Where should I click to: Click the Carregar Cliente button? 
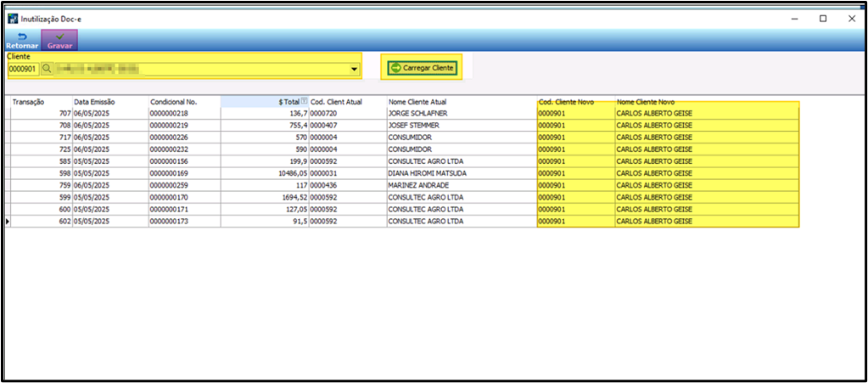point(422,68)
